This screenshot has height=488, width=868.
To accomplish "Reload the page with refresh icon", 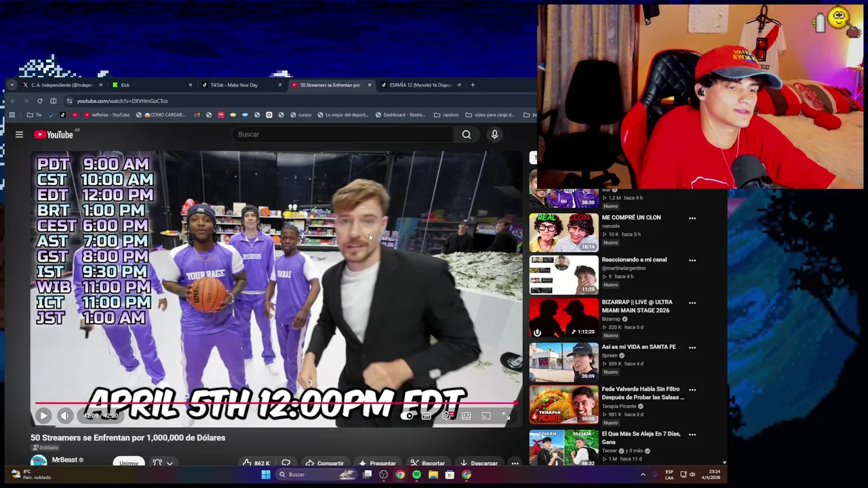I will [39, 101].
